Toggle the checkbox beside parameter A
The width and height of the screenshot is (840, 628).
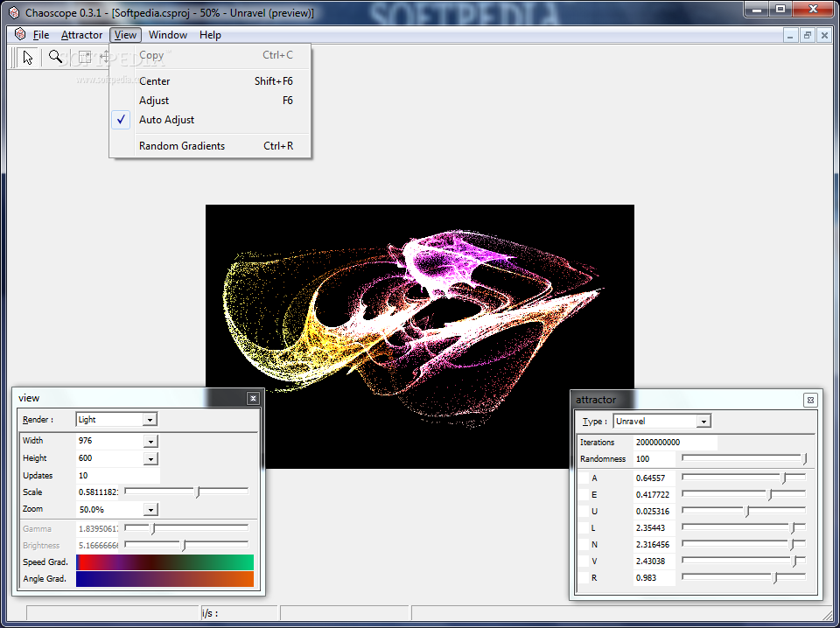point(584,478)
